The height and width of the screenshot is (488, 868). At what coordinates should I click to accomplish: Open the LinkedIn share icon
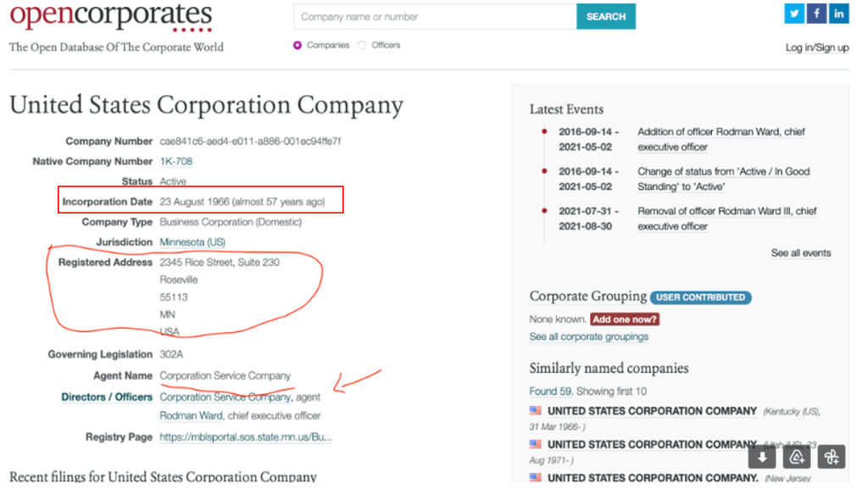(x=838, y=14)
